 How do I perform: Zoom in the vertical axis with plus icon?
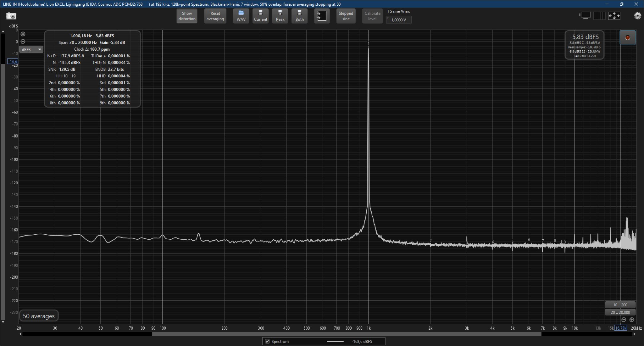[x=23, y=34]
